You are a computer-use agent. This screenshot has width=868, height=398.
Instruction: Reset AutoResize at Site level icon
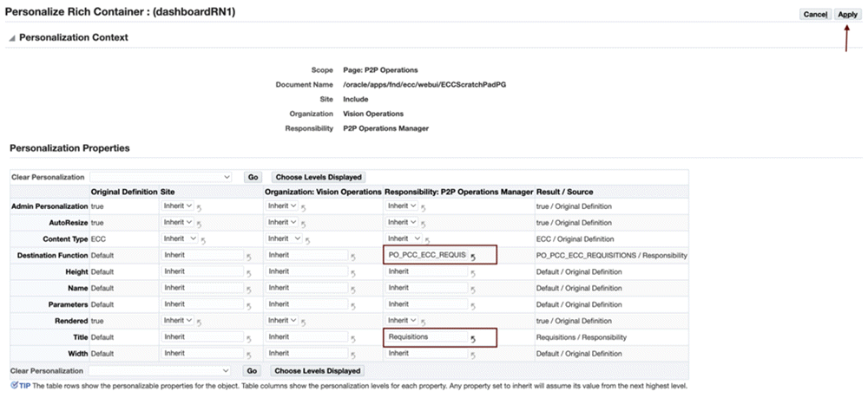pos(200,224)
